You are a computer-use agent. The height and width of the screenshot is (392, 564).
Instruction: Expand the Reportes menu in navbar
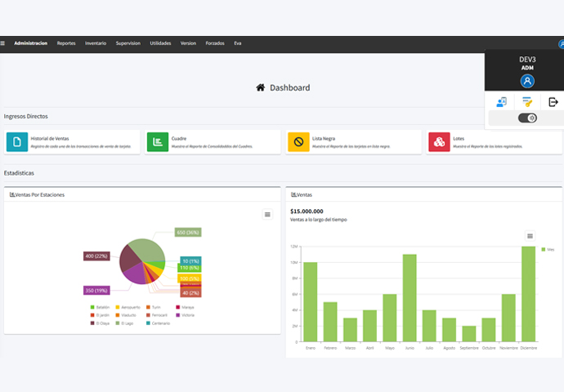66,42
